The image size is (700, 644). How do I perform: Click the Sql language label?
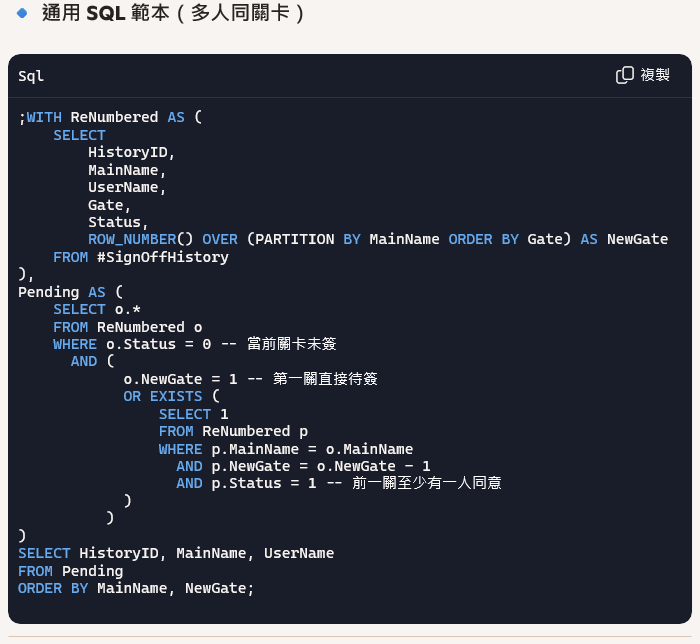tap(31, 76)
